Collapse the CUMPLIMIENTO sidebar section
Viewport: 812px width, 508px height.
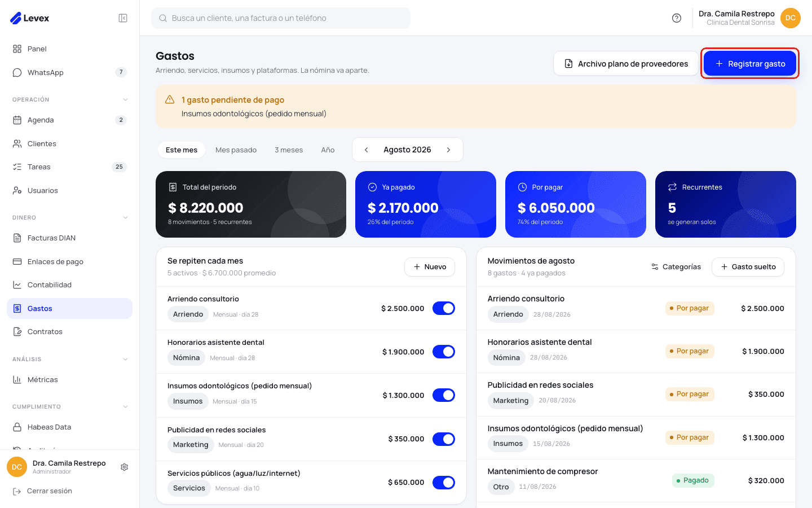[x=125, y=407]
